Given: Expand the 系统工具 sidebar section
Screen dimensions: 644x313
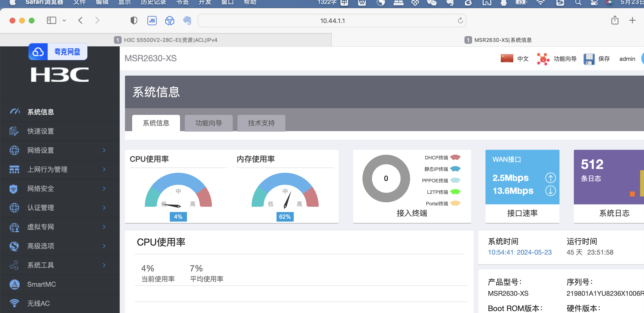Looking at the screenshot, I should (x=40, y=265).
